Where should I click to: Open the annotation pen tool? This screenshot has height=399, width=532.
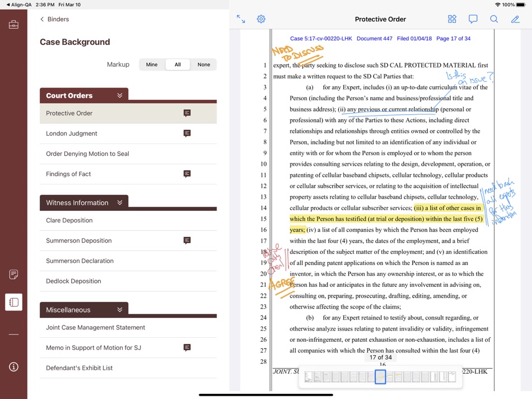click(x=515, y=18)
